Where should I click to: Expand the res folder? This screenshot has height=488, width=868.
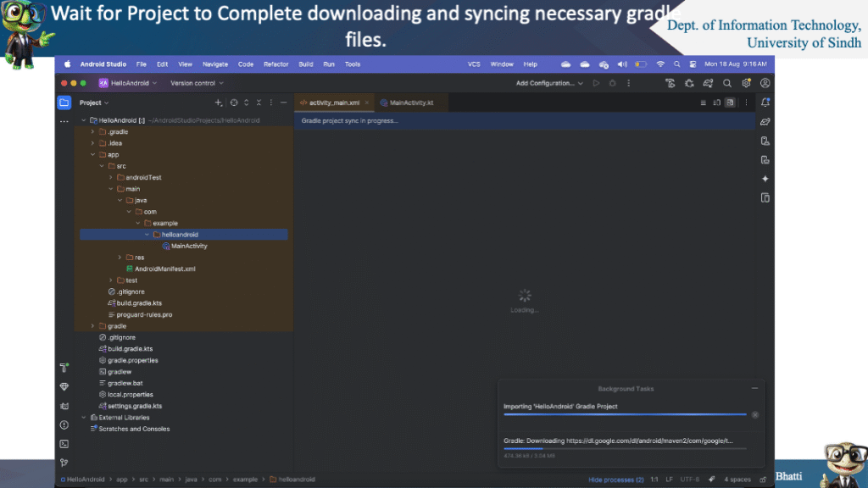click(x=120, y=258)
